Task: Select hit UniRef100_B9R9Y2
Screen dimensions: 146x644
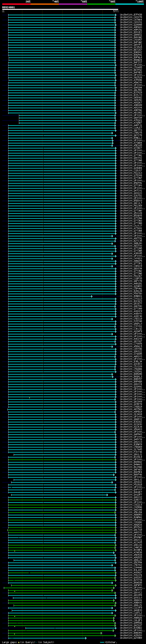Action: pos(131,52)
